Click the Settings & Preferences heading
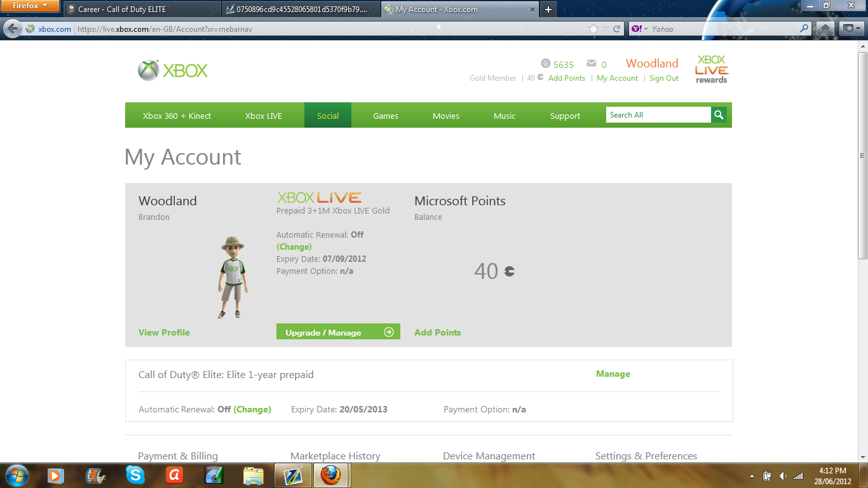Viewport: 868px width, 488px height. pos(646,456)
